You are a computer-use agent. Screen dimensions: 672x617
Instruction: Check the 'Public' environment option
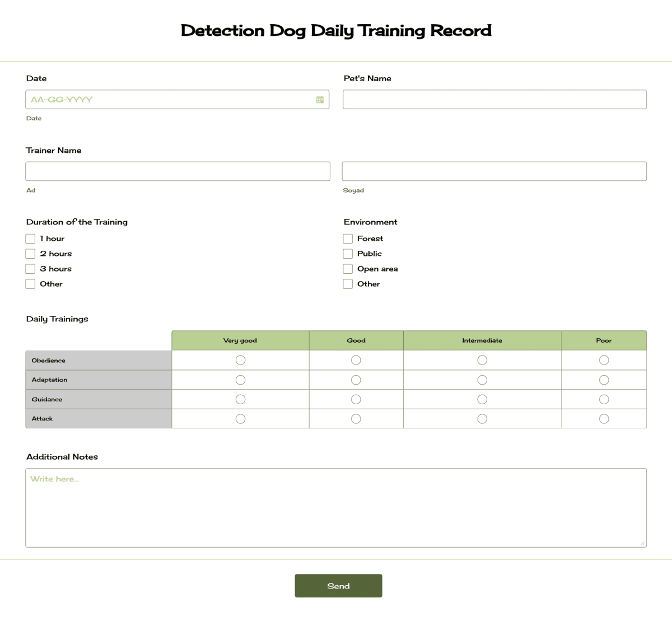[347, 253]
